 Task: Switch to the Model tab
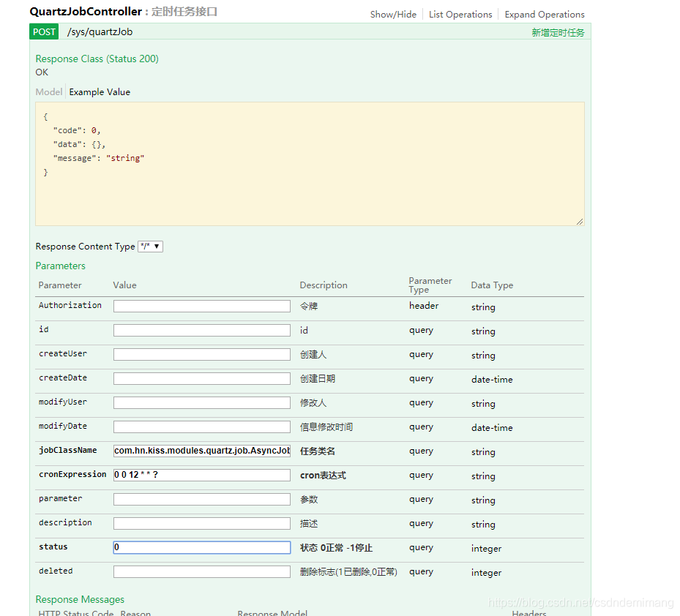49,92
